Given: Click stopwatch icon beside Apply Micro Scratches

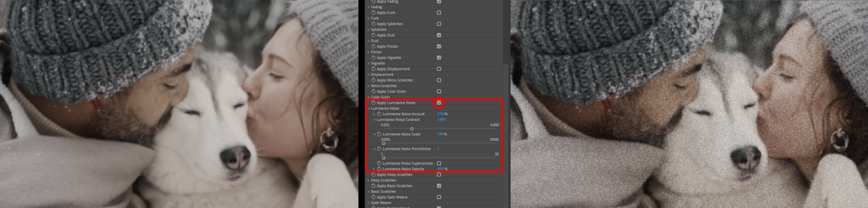Looking at the screenshot, I should [x=373, y=80].
